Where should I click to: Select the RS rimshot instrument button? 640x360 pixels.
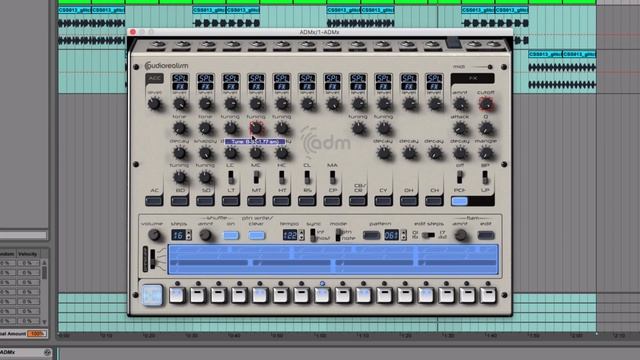[x=307, y=201]
